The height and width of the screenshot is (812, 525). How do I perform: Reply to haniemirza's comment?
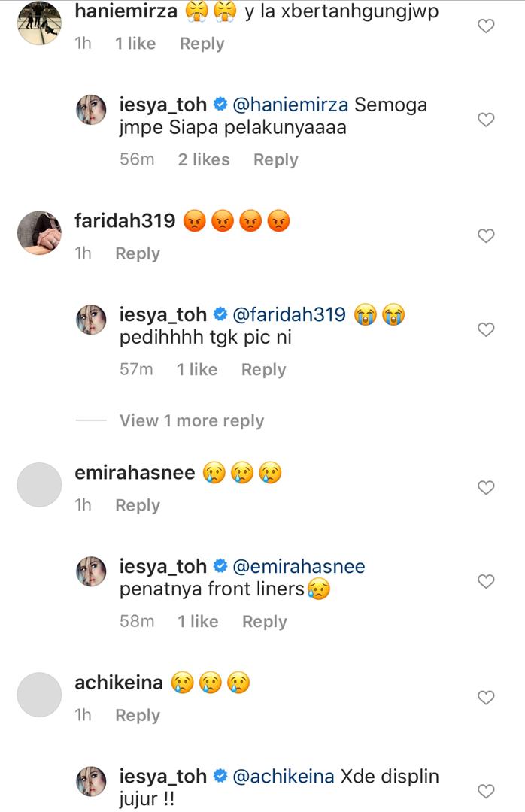coord(202,44)
